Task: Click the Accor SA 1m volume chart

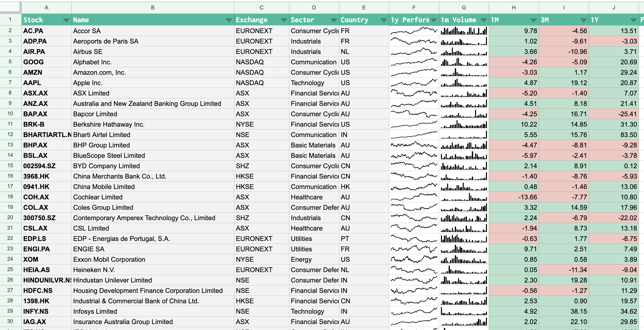Action: point(464,31)
